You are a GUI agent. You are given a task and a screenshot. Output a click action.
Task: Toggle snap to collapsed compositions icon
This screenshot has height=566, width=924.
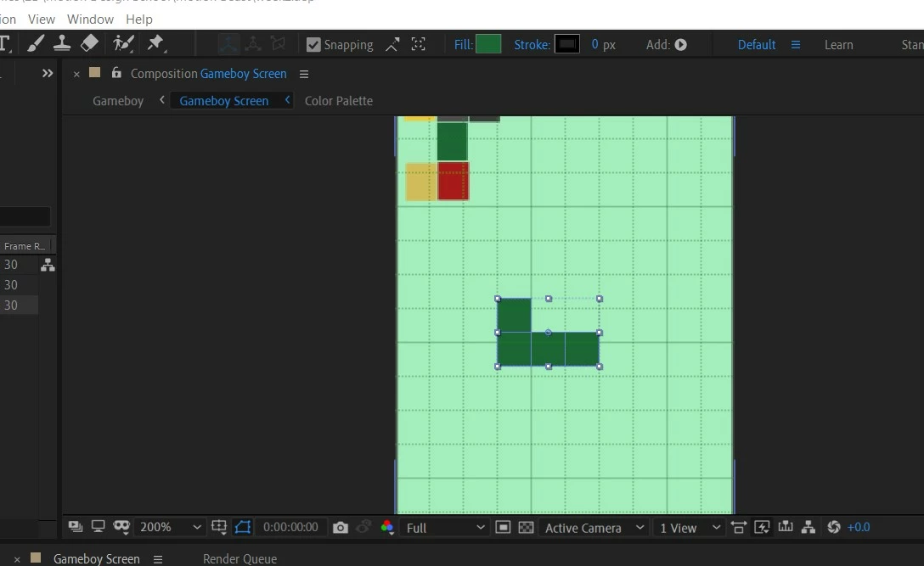tap(419, 45)
